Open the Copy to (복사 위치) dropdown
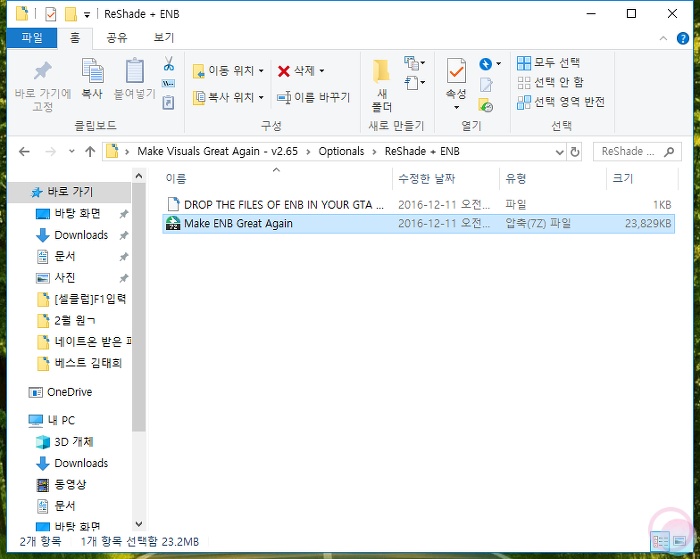700x559 pixels. pyautogui.click(x=228, y=97)
